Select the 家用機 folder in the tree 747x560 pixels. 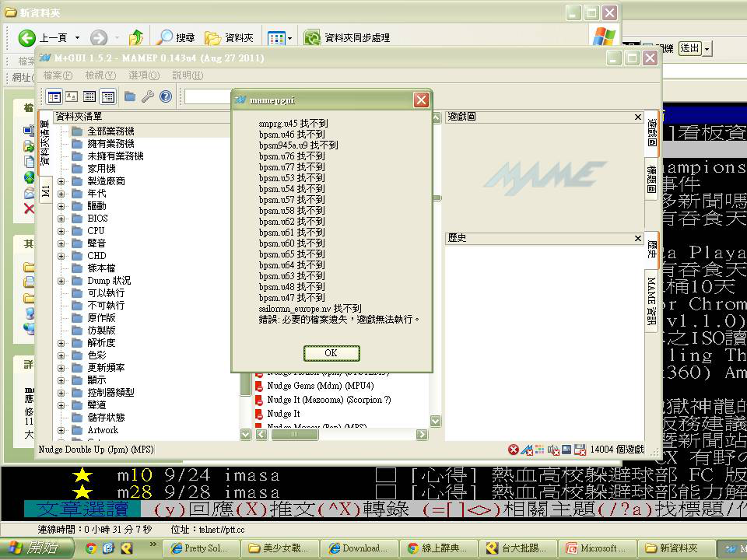click(101, 169)
